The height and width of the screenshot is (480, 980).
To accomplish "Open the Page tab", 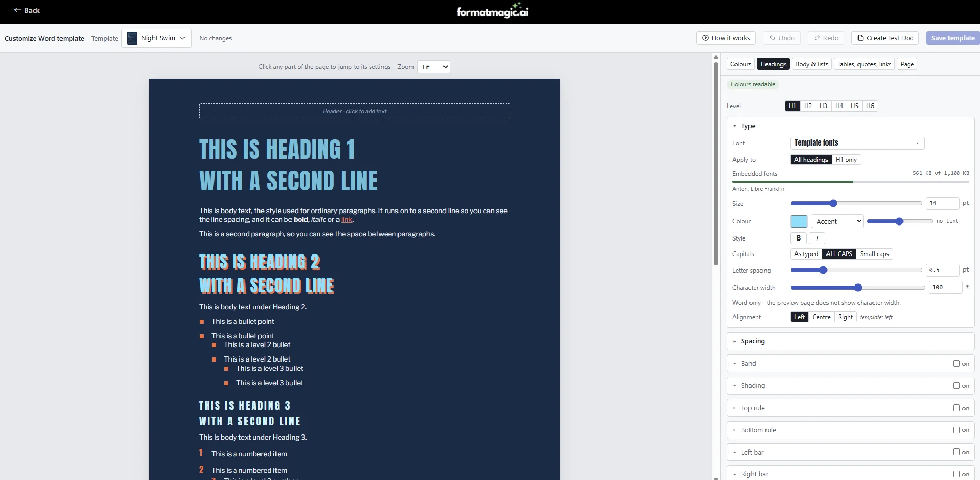I will pos(907,64).
